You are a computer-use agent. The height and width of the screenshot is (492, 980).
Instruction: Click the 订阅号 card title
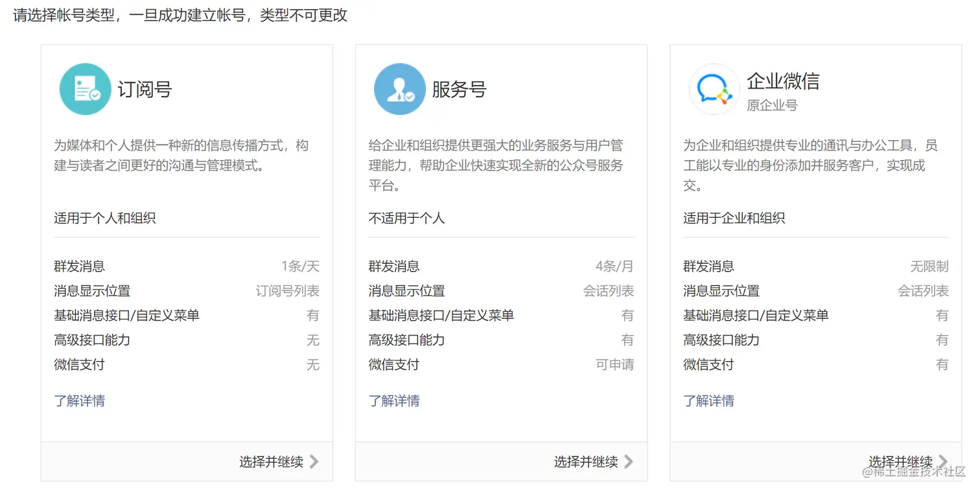click(145, 89)
